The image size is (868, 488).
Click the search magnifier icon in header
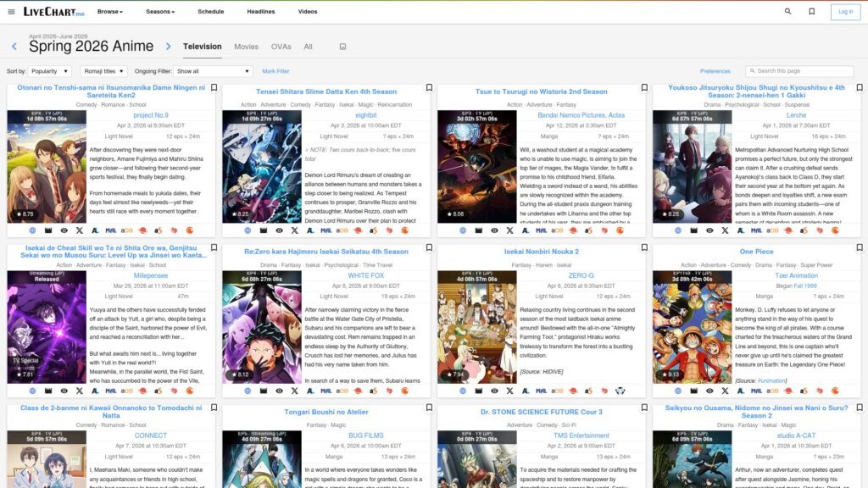pos(788,12)
